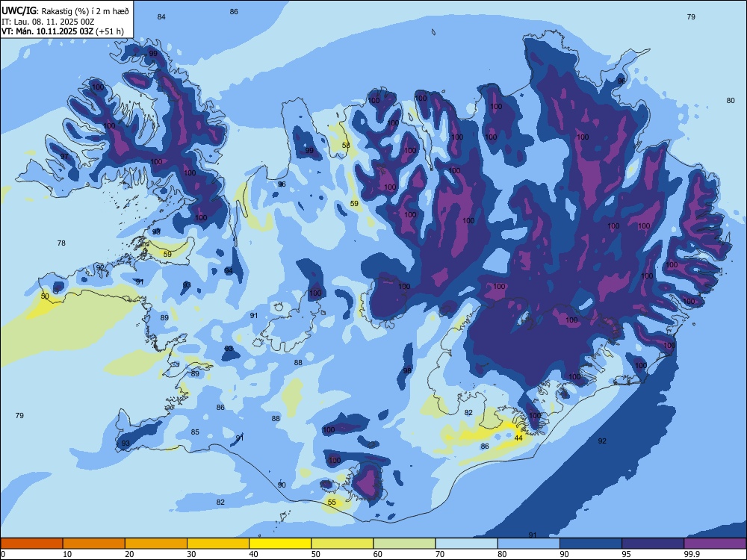The width and height of the screenshot is (747, 560).
Task: Pick the bright yellow 40–50 legend swatch
Action: tap(280, 544)
